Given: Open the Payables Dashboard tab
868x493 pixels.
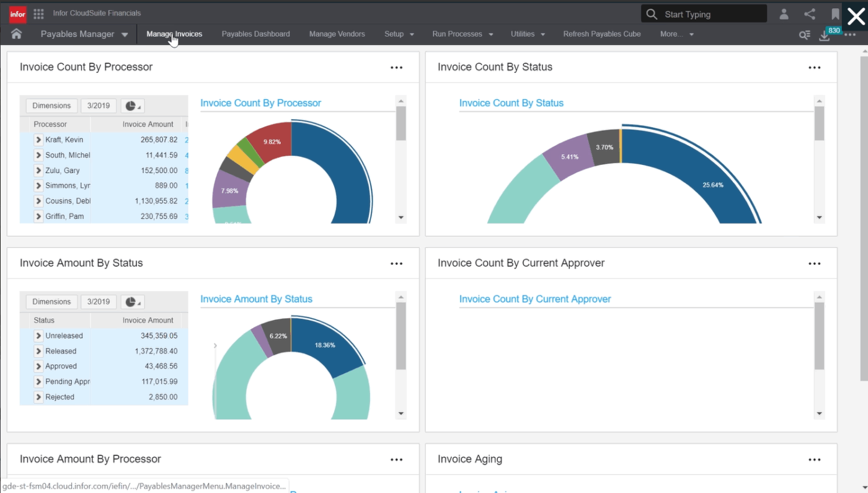Looking at the screenshot, I should click(255, 34).
